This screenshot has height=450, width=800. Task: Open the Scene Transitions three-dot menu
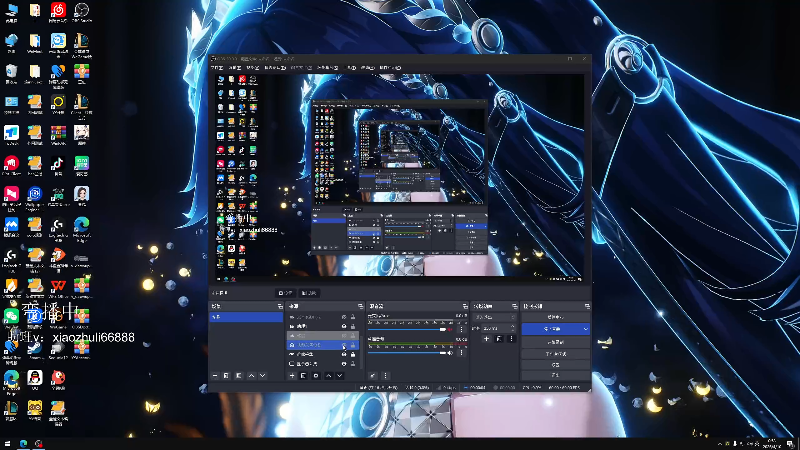tap(511, 339)
